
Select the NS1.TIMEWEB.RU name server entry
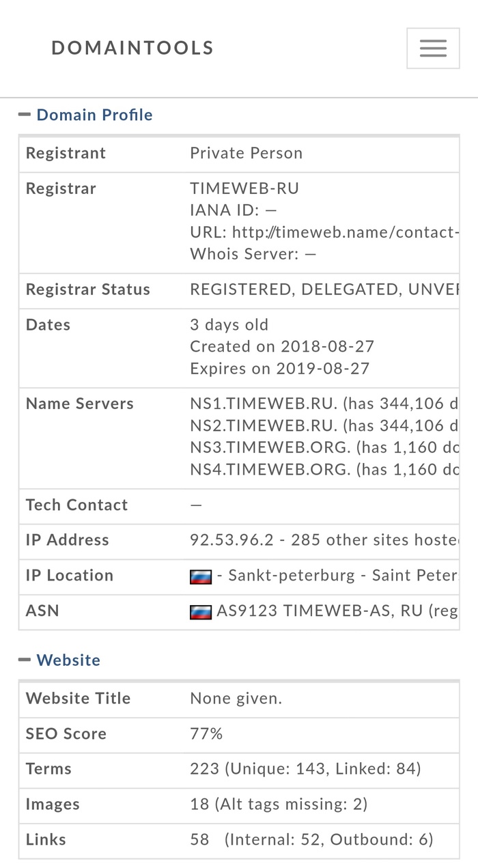(x=263, y=404)
